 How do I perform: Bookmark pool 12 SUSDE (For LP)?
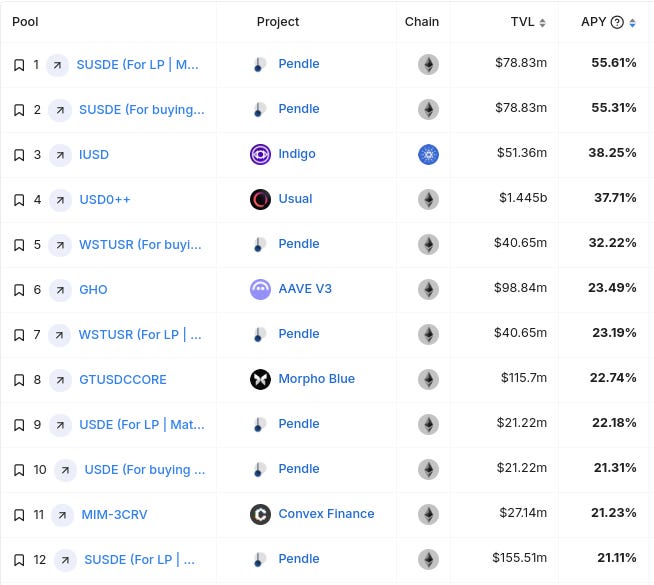coord(19,560)
